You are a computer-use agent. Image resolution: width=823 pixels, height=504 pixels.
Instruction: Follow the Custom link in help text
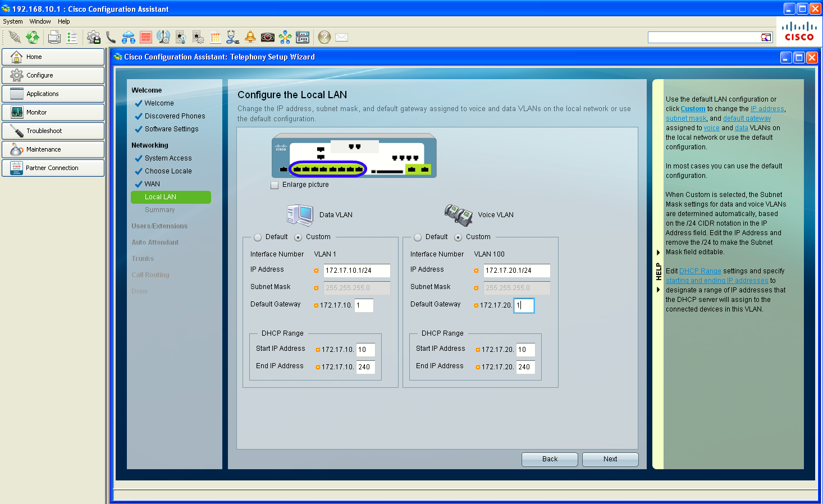[x=693, y=109]
